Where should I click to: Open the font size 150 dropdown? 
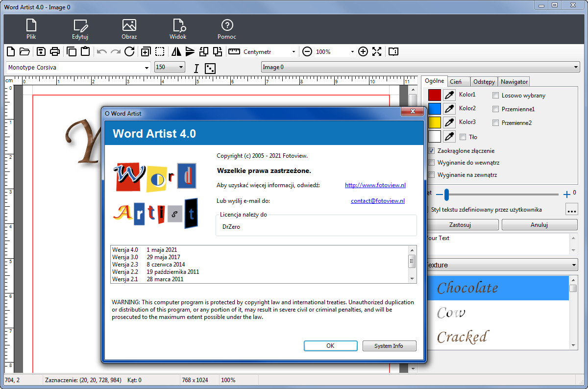pyautogui.click(x=181, y=67)
